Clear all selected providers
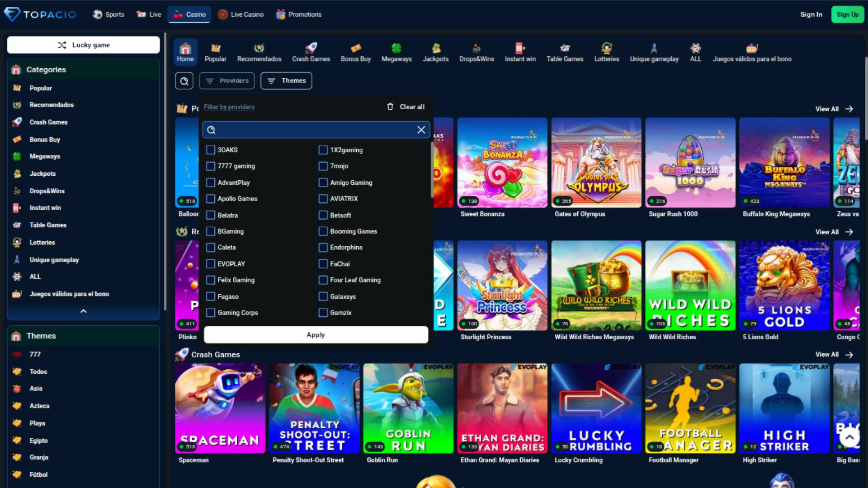The height and width of the screenshot is (488, 868). [406, 107]
